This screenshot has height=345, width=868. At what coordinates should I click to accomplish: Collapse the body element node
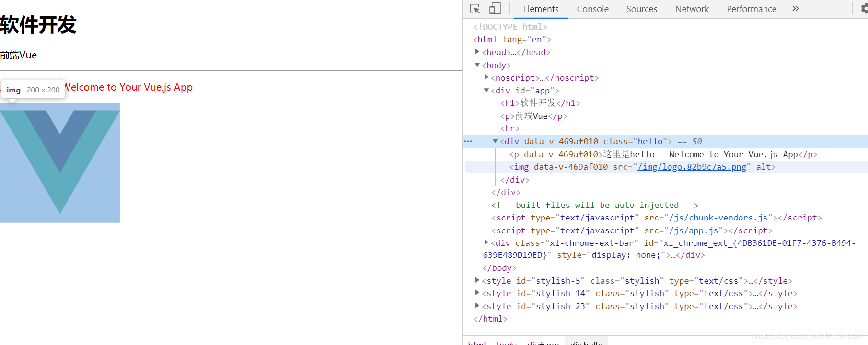coord(477,65)
